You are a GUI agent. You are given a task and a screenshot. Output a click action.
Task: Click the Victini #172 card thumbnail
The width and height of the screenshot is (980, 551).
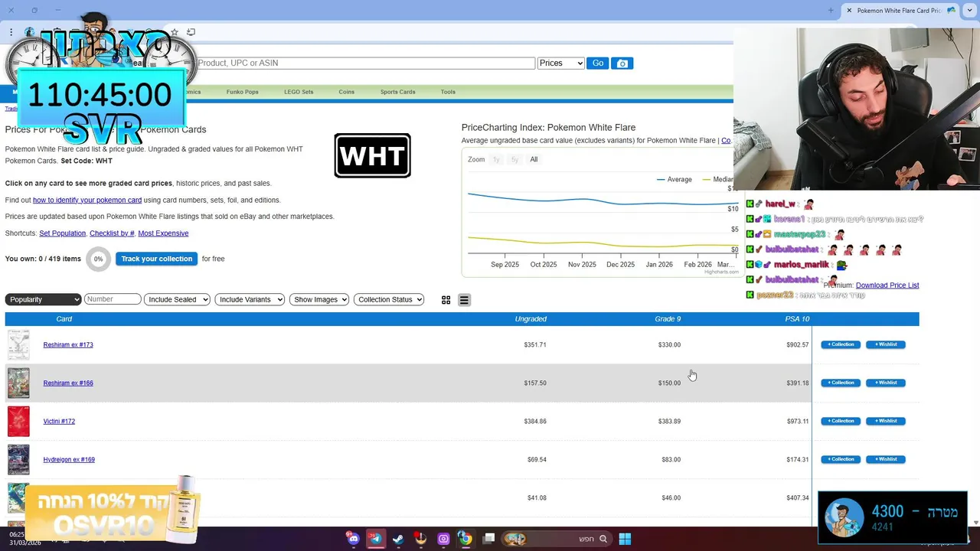(18, 421)
